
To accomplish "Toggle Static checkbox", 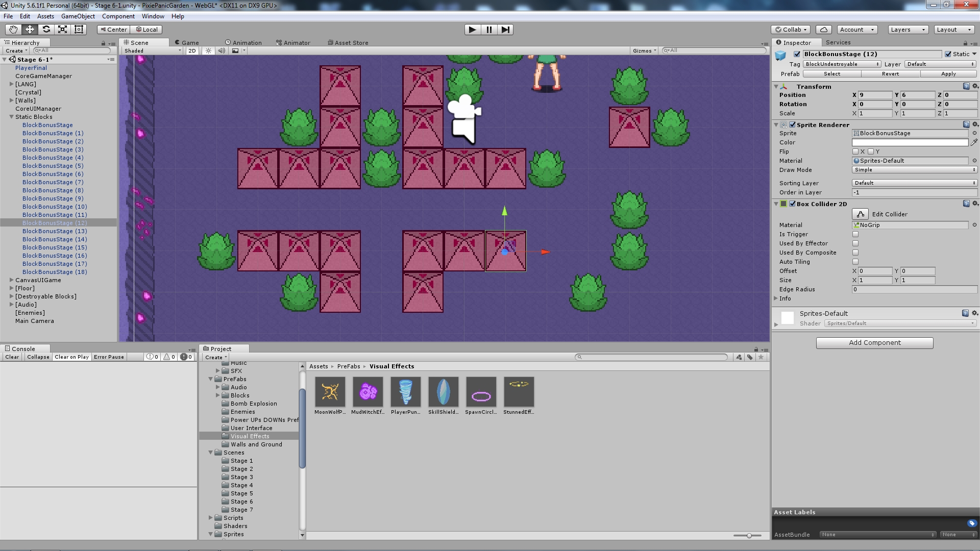I will point(948,54).
